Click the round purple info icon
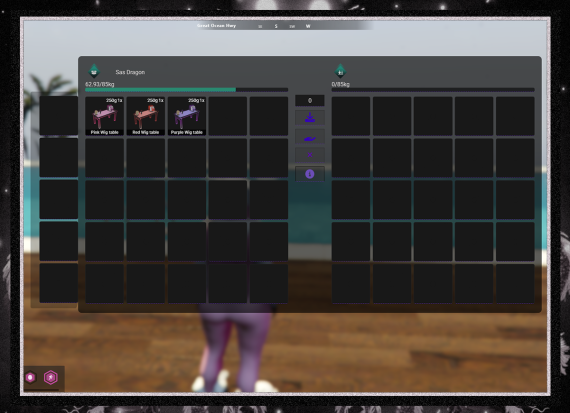The width and height of the screenshot is (570, 413). coord(310,174)
